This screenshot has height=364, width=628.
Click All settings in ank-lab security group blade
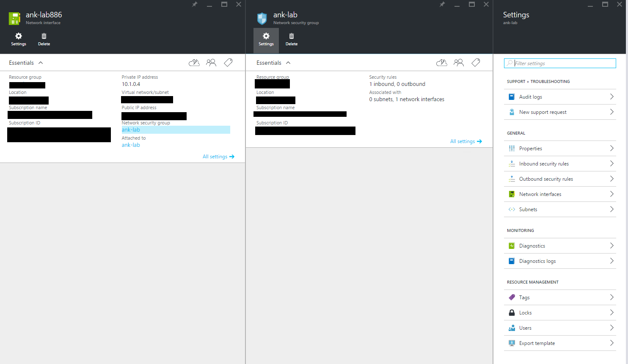click(466, 141)
